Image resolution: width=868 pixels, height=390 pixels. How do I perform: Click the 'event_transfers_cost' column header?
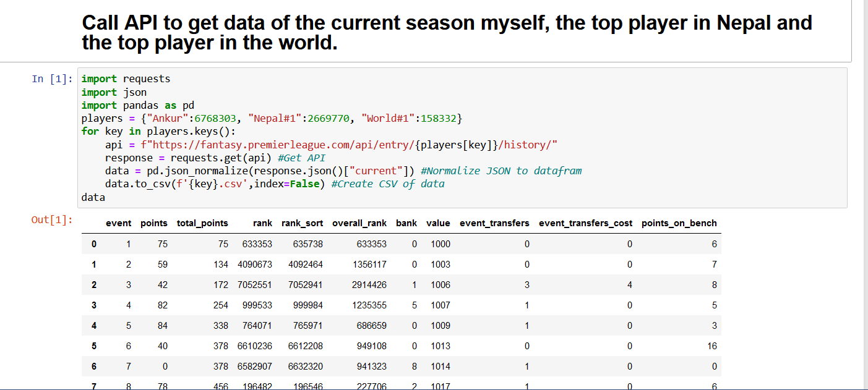click(585, 223)
